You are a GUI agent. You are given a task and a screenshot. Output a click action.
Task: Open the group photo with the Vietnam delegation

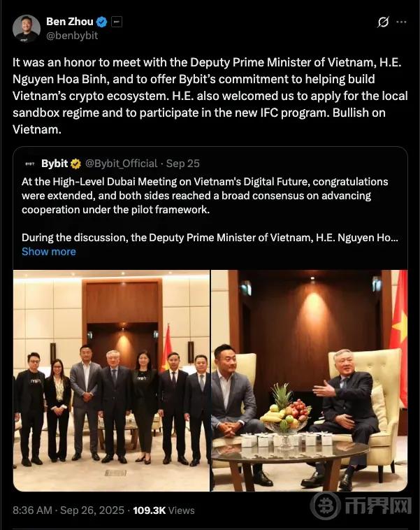click(111, 380)
